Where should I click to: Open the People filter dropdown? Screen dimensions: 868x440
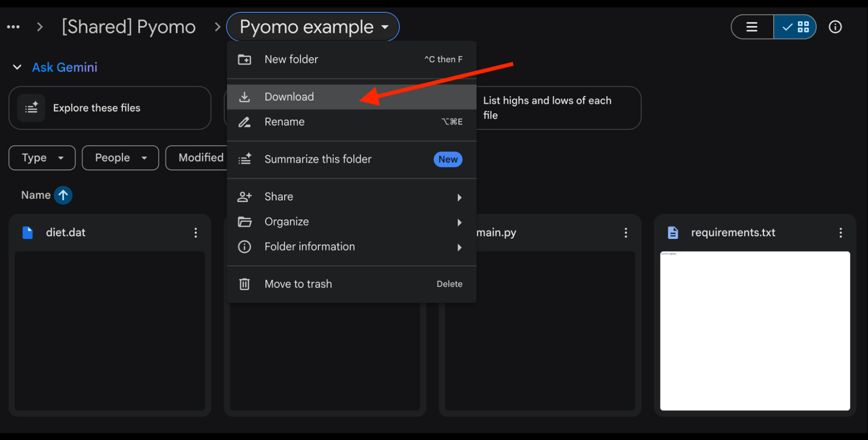click(x=120, y=158)
